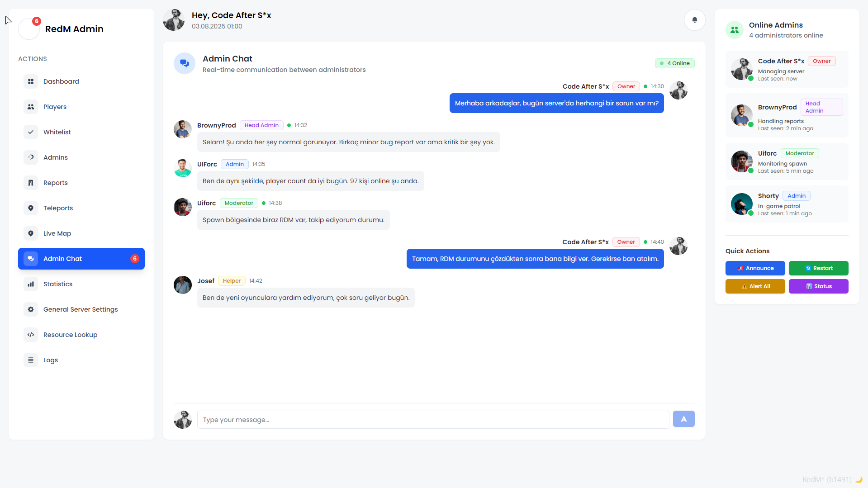Click the General Server Settings gear icon
868x488 pixels.
tap(31, 309)
